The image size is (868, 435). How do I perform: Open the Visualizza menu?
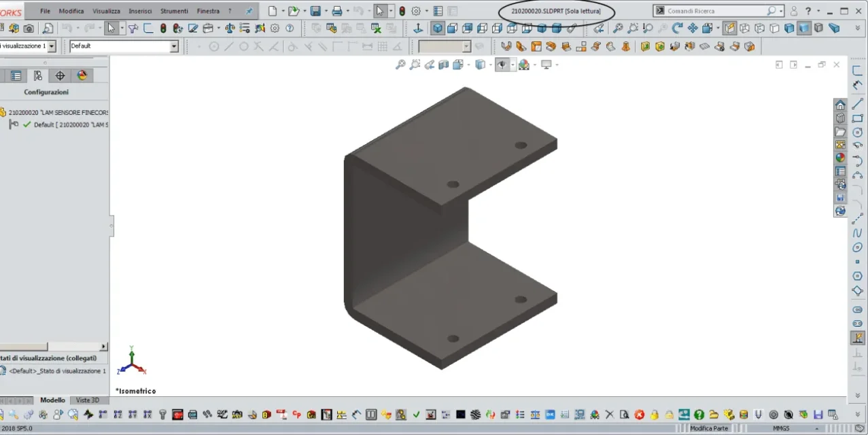click(106, 11)
